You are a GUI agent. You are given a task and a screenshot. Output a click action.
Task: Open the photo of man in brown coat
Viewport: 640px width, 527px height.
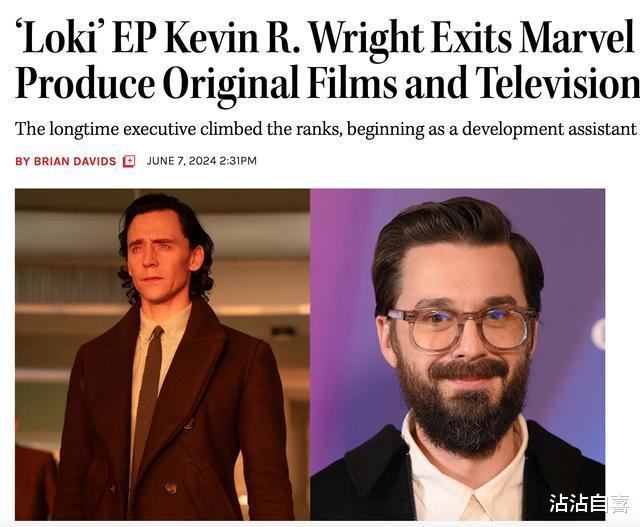(x=162, y=354)
